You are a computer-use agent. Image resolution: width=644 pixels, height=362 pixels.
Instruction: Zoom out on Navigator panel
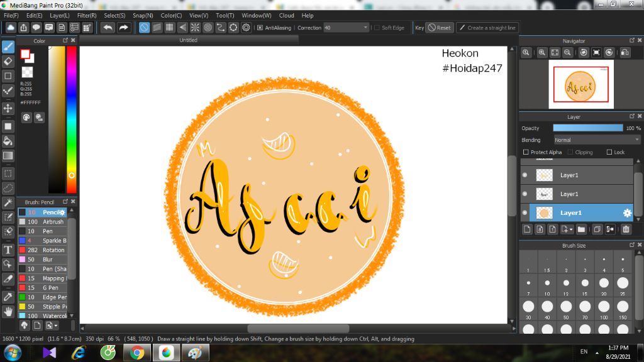point(567,53)
